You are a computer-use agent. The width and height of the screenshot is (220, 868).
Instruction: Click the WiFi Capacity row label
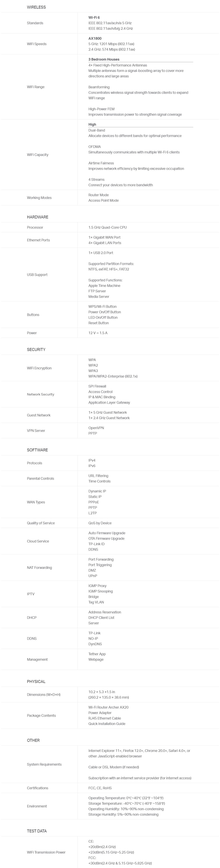tap(38, 155)
